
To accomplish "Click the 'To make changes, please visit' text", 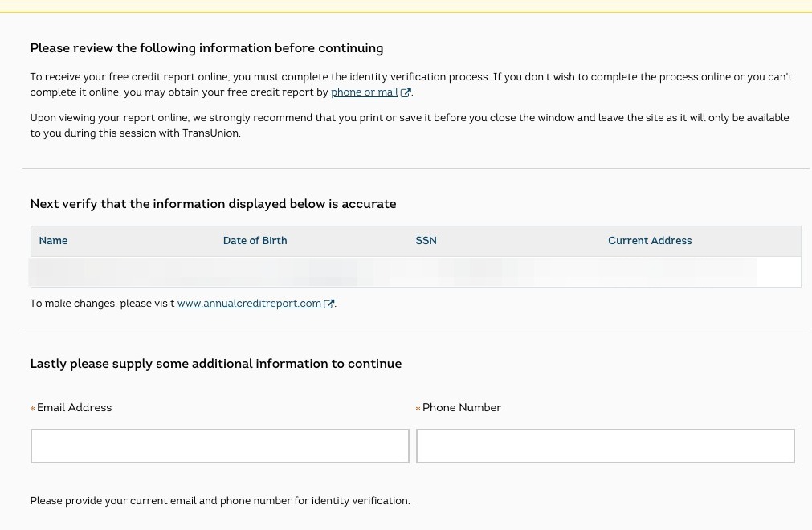I will (x=102, y=304).
